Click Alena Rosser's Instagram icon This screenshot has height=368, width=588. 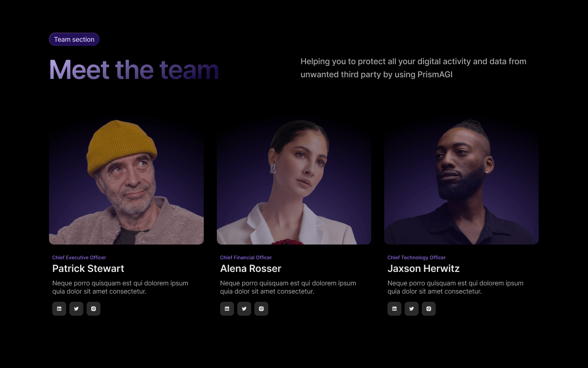click(x=261, y=309)
